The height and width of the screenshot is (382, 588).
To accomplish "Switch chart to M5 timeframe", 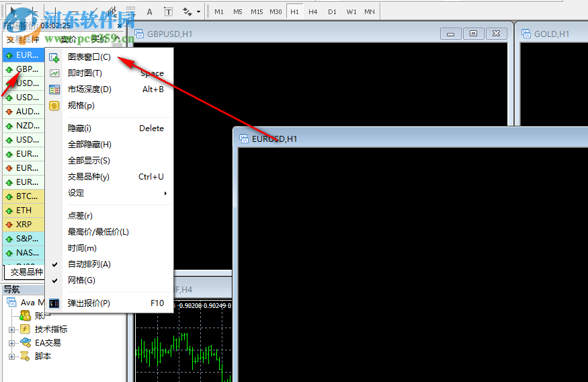I will 238,11.
